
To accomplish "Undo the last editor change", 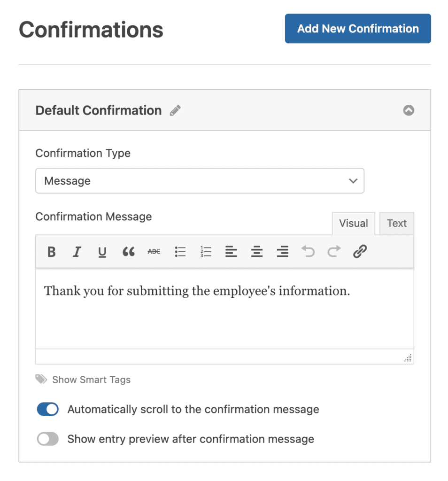I will 308,252.
